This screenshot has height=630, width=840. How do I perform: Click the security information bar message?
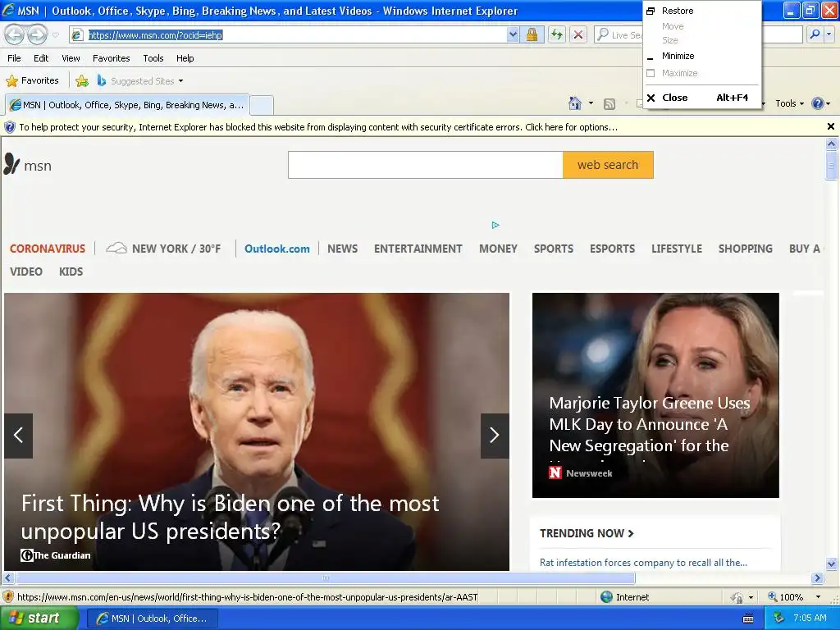pyautogui.click(x=318, y=127)
